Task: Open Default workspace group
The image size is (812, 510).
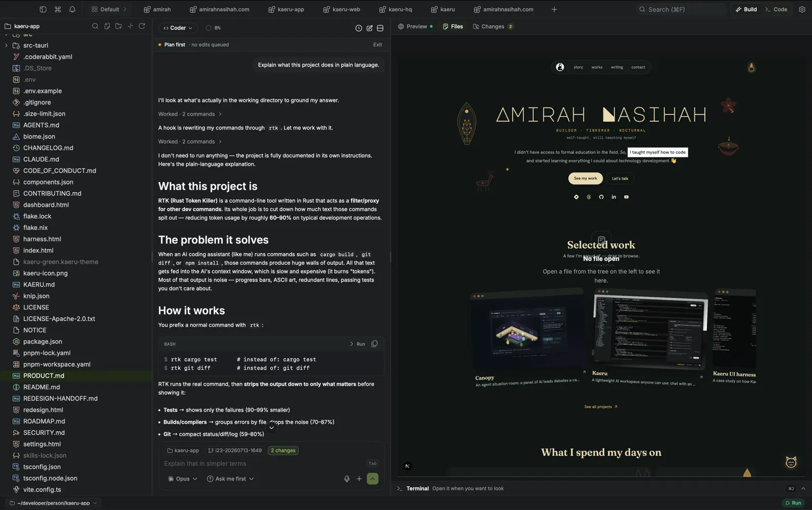Action: coord(109,9)
